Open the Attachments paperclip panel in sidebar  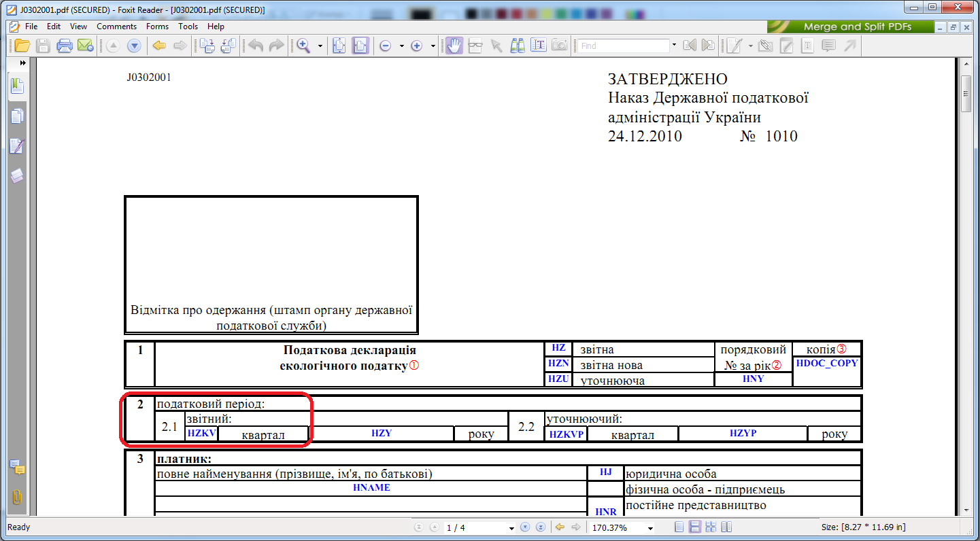pyautogui.click(x=17, y=498)
